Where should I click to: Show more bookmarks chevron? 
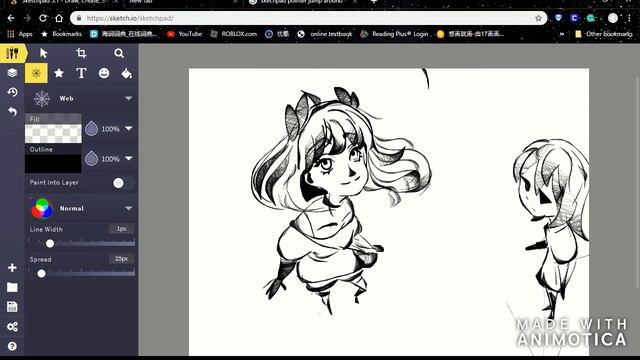[x=562, y=34]
